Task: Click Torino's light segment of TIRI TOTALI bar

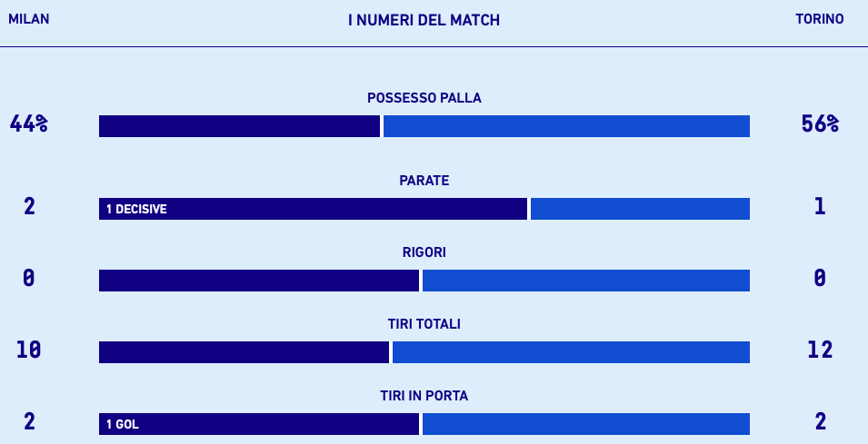Action: (x=571, y=352)
